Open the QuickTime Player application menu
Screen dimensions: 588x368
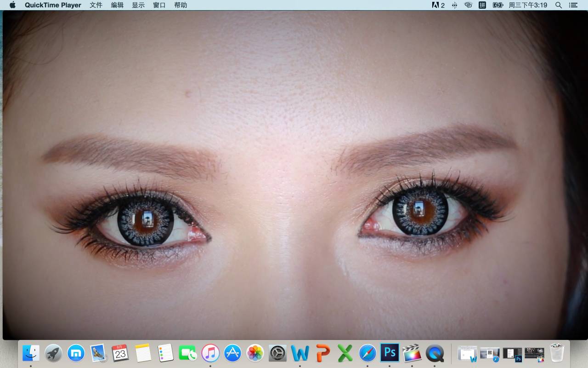coord(53,5)
